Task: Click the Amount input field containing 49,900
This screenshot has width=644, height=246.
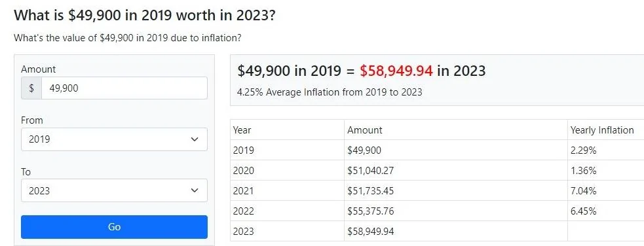Action: pos(124,88)
